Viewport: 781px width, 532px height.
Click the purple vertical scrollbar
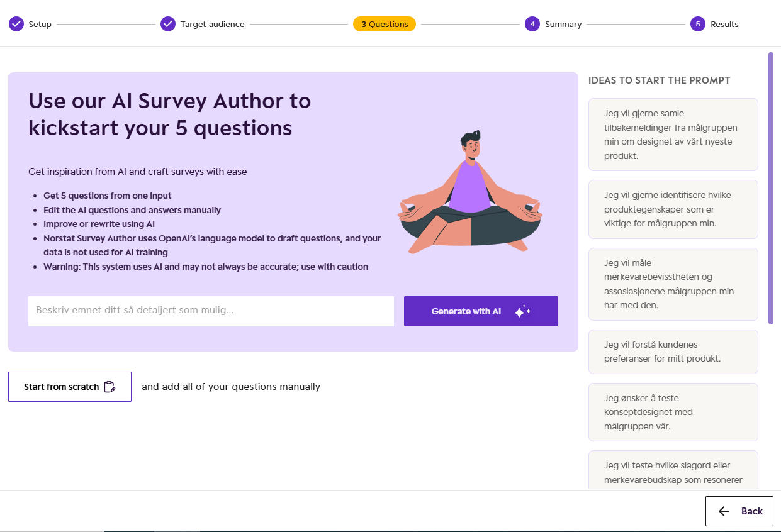tap(770, 188)
